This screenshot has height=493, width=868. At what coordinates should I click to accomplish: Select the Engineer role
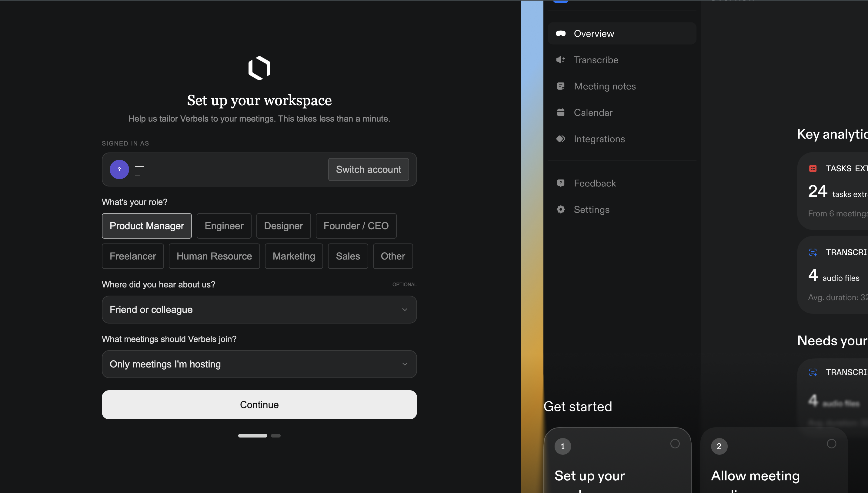(x=224, y=226)
